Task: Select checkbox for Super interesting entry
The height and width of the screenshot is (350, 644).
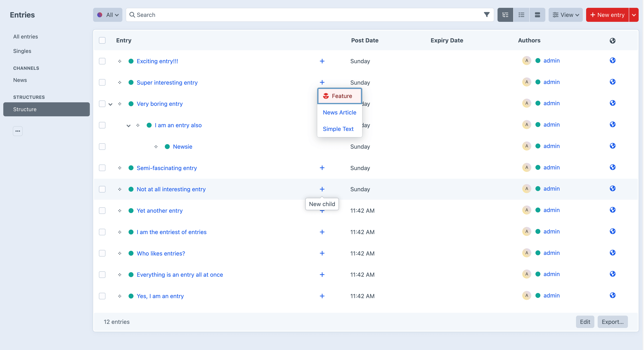Action: click(x=102, y=82)
